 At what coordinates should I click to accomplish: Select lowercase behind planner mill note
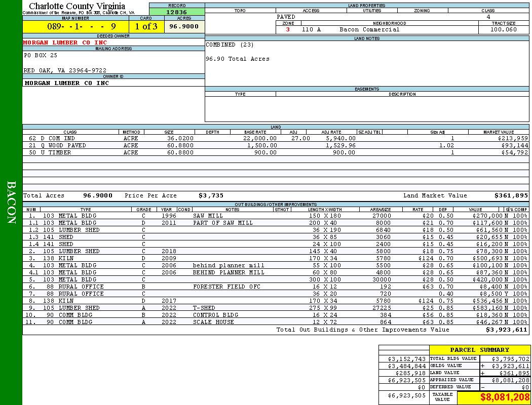(x=229, y=265)
